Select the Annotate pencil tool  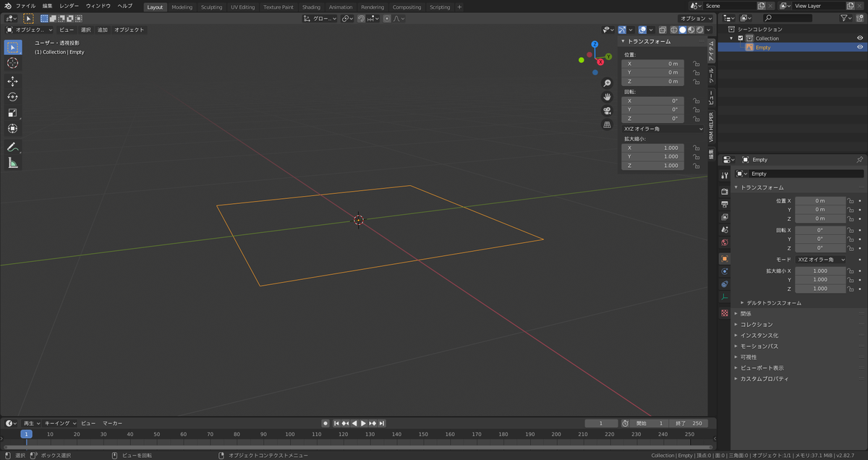12,147
